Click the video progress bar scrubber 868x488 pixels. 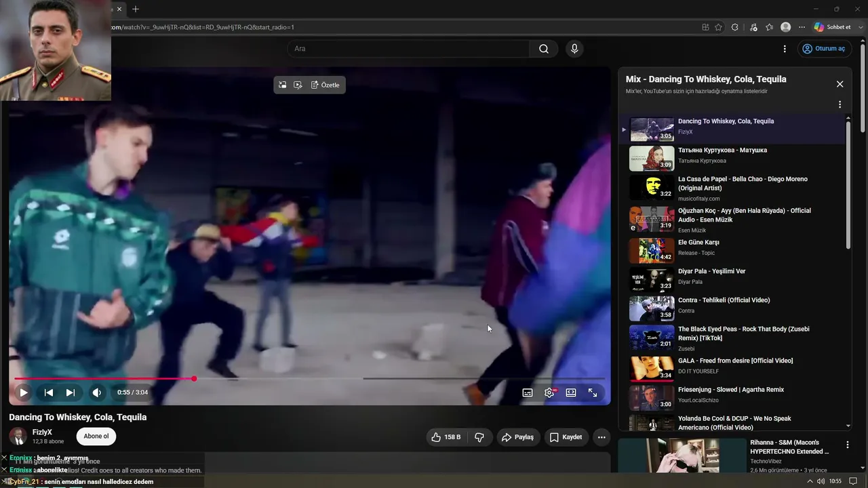(x=194, y=378)
